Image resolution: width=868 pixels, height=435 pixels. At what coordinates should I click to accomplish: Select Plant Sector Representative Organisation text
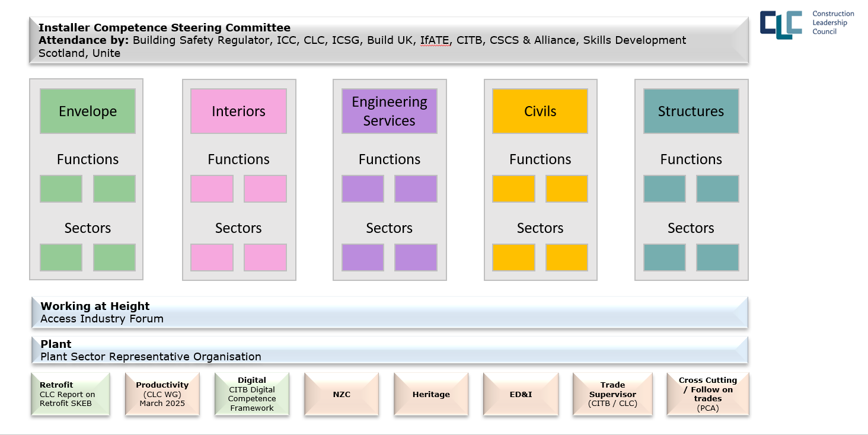[151, 357]
